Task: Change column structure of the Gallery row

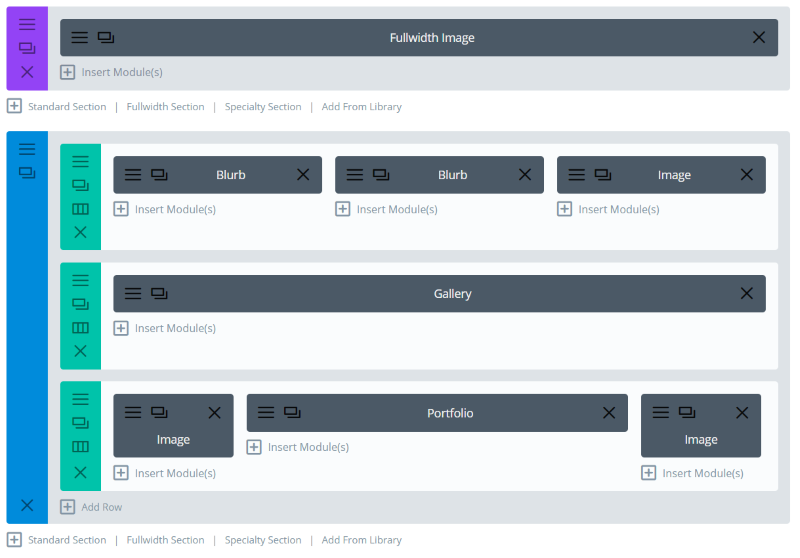Action: click(x=80, y=327)
